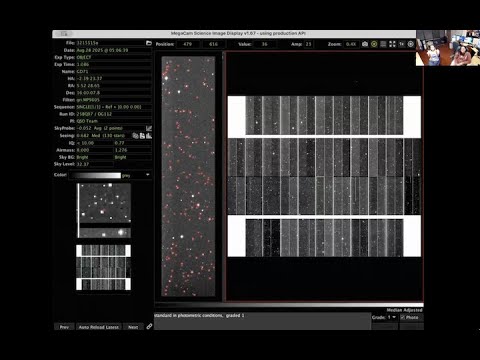480x360 pixels.
Task: Click the Value field showing 36
Action: (x=265, y=44)
